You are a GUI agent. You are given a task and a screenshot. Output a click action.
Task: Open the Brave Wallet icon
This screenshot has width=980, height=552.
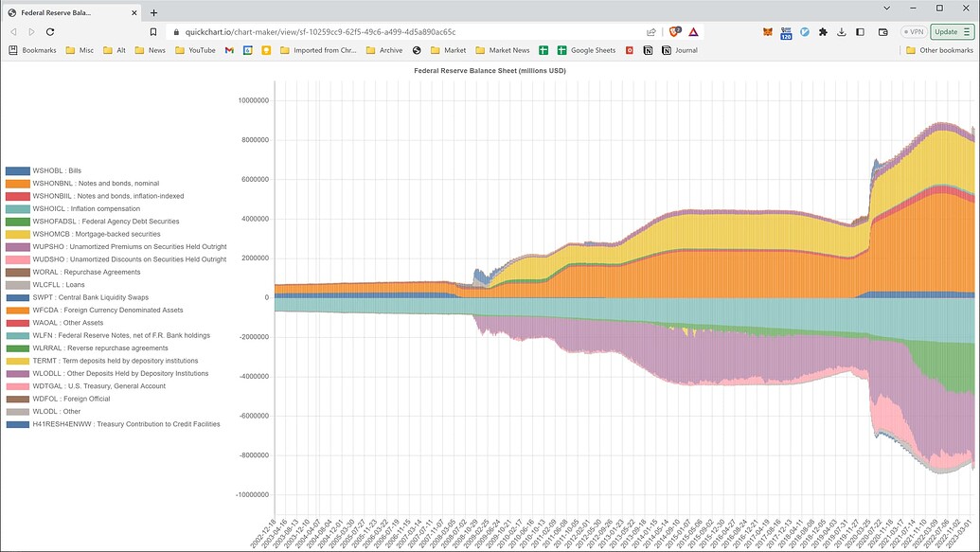tap(882, 31)
